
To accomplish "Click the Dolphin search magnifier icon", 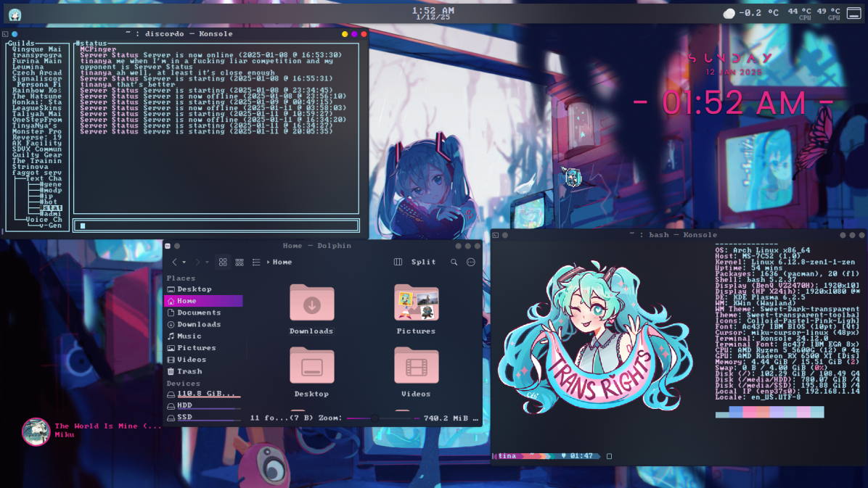I will tap(454, 262).
